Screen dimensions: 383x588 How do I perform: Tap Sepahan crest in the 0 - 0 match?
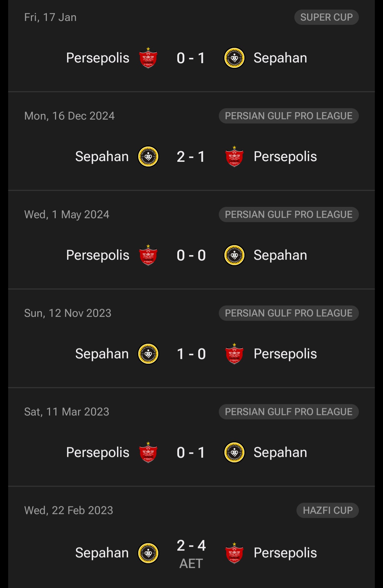pos(234,255)
